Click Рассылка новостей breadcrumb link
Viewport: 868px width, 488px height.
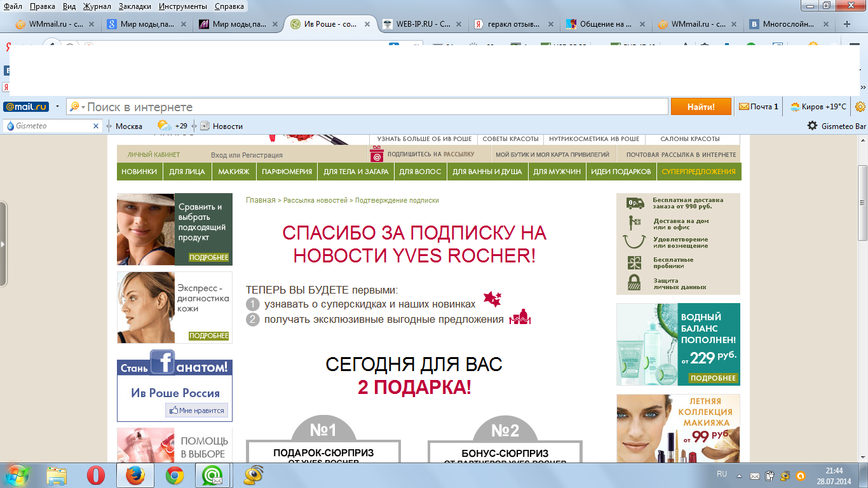[x=315, y=200]
